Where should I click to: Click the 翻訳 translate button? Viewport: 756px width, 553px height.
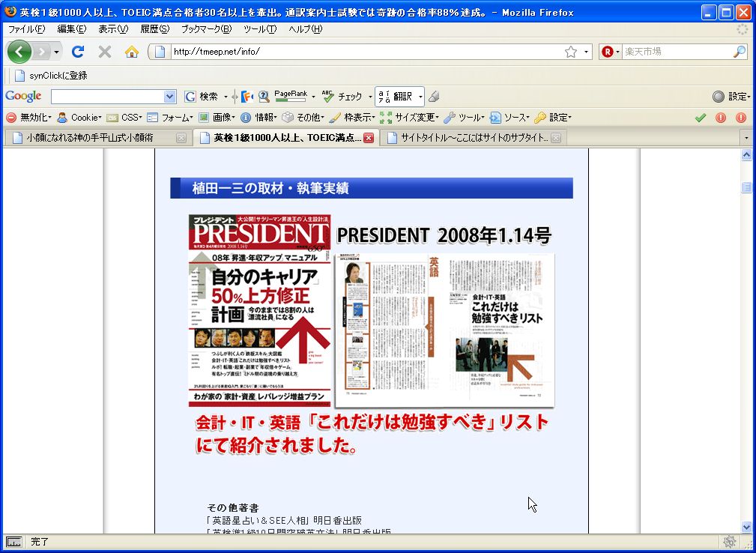[396, 97]
